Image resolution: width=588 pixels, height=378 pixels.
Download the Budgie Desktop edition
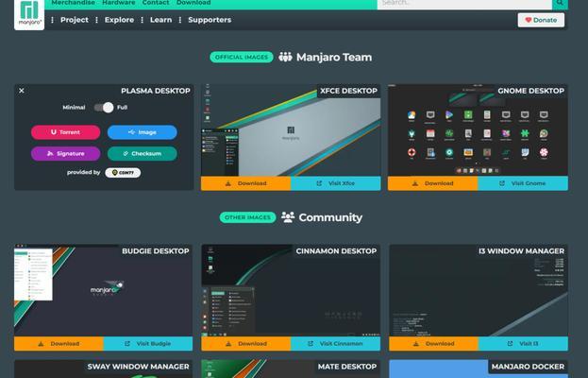tap(59, 344)
